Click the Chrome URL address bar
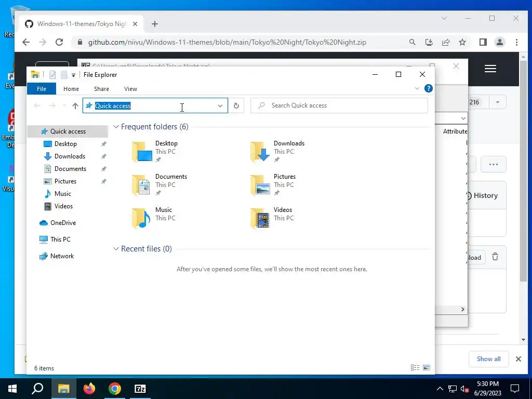The height and width of the screenshot is (399, 532). (228, 43)
